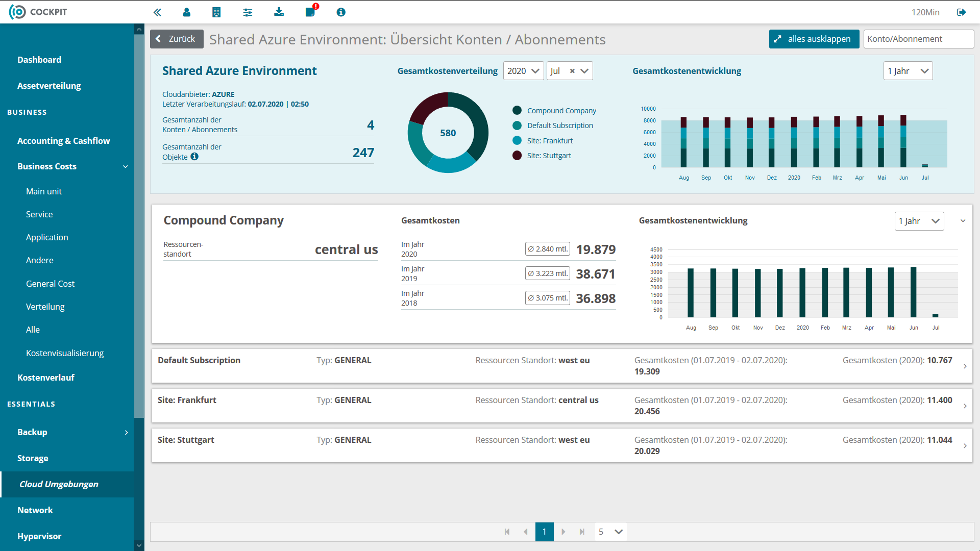980x551 pixels.
Task: Click the Konto/Abonnement search field
Action: [919, 39]
